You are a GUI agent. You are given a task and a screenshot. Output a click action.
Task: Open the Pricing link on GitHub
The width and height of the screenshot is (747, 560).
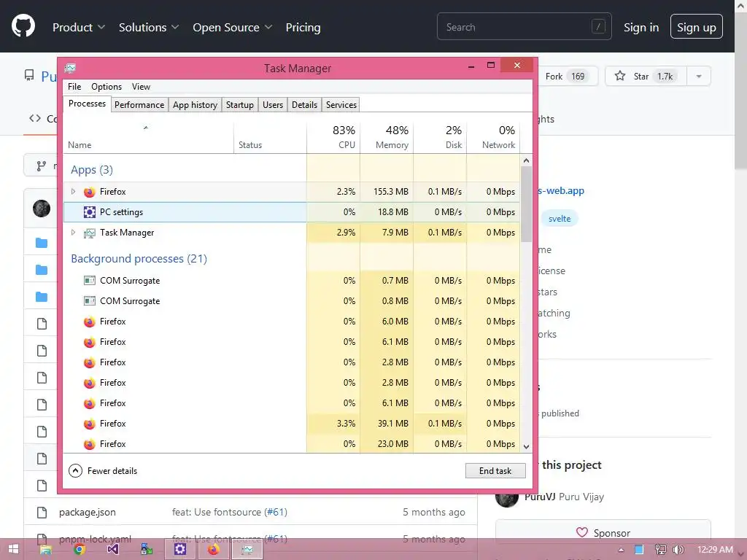coord(303,27)
